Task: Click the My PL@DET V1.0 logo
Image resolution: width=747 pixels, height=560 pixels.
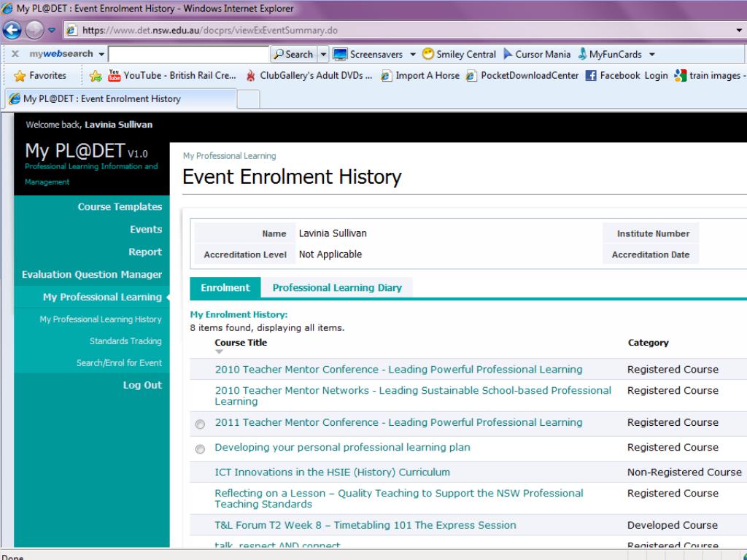Action: tap(86, 151)
